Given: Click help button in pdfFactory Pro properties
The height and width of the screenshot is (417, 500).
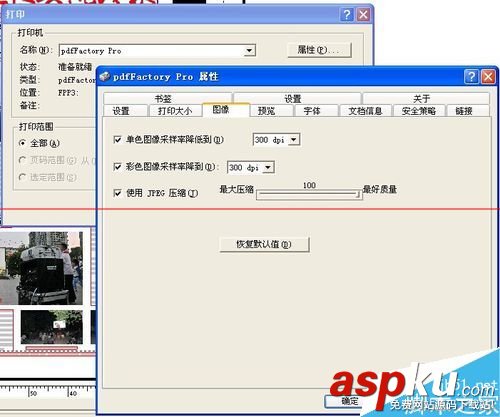Looking at the screenshot, I should pos(471,77).
